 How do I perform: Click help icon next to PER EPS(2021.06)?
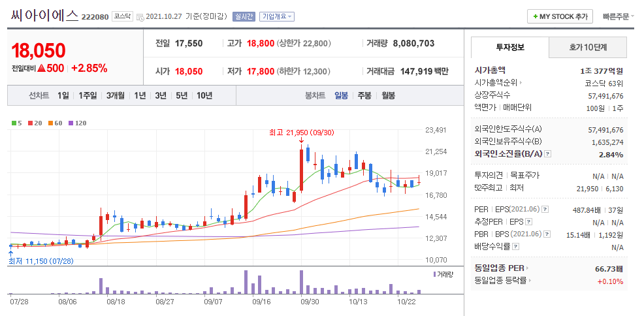pos(545,210)
